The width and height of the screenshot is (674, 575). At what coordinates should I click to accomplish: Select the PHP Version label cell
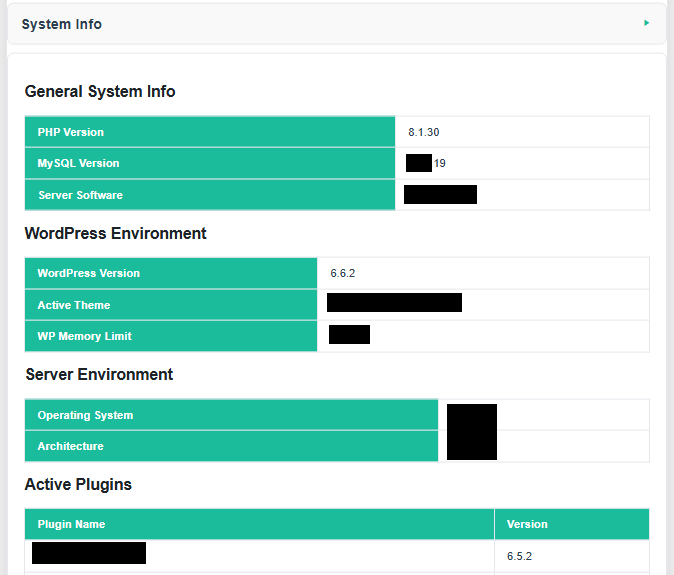pos(210,132)
